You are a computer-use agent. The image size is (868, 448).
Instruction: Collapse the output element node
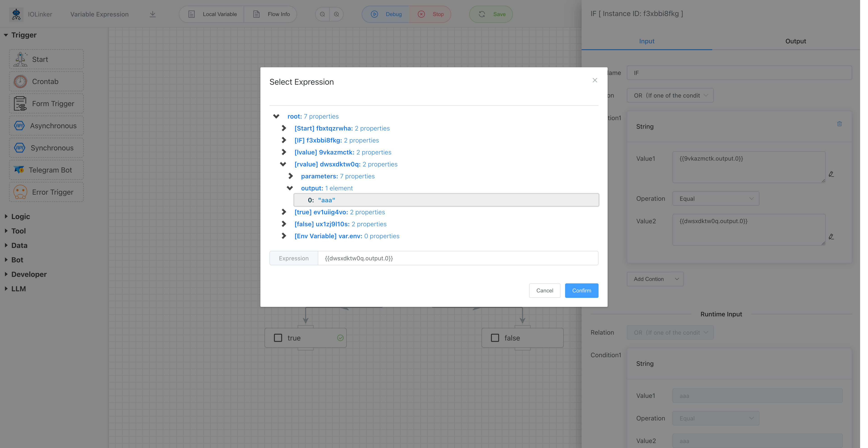290,188
